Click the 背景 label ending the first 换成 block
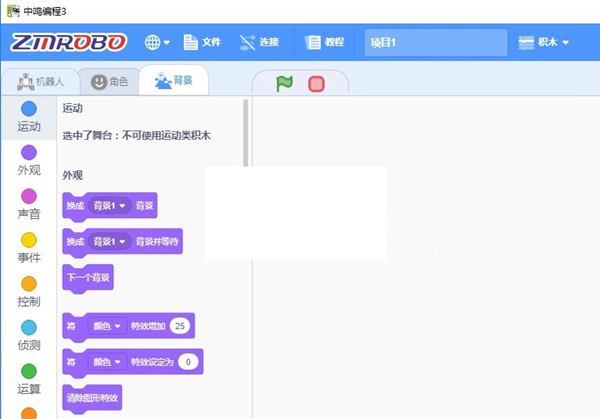This screenshot has height=419, width=600. coord(144,206)
